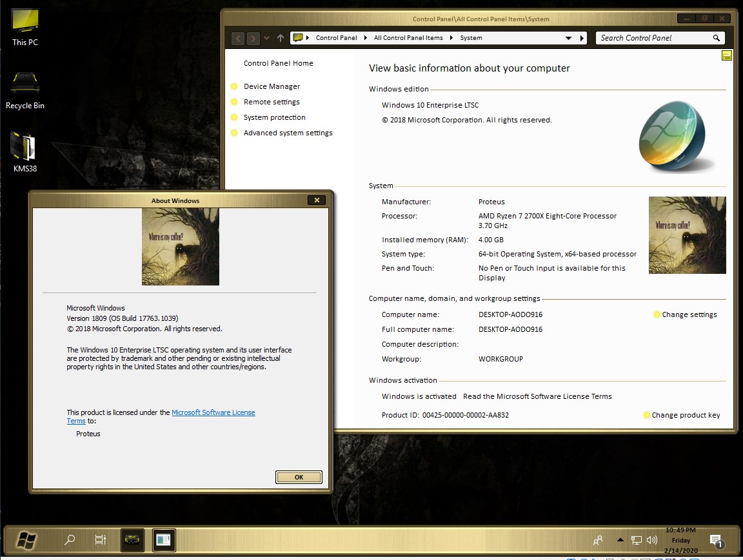Open Control Panel Home
Viewport: 743px width, 560px height.
click(x=278, y=63)
